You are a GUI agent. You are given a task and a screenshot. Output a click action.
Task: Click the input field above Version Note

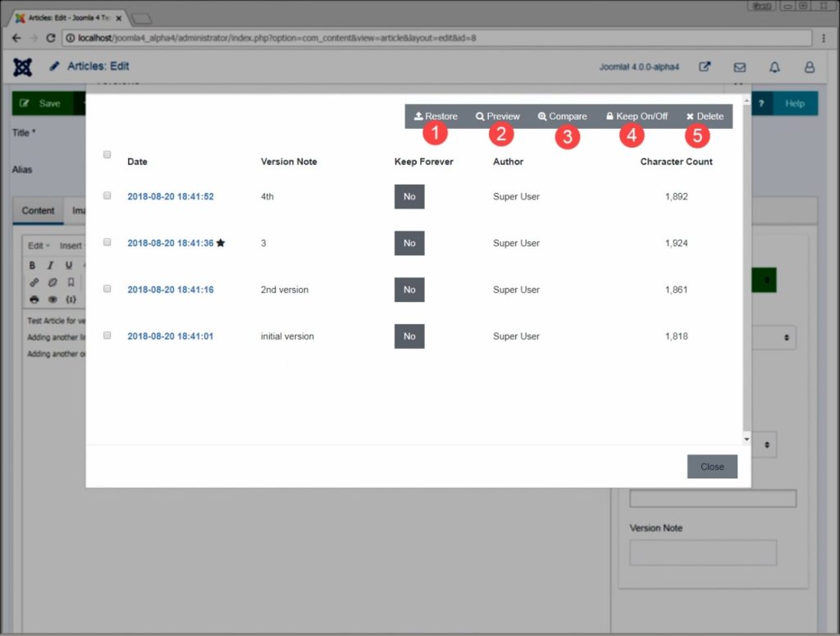pos(713,498)
